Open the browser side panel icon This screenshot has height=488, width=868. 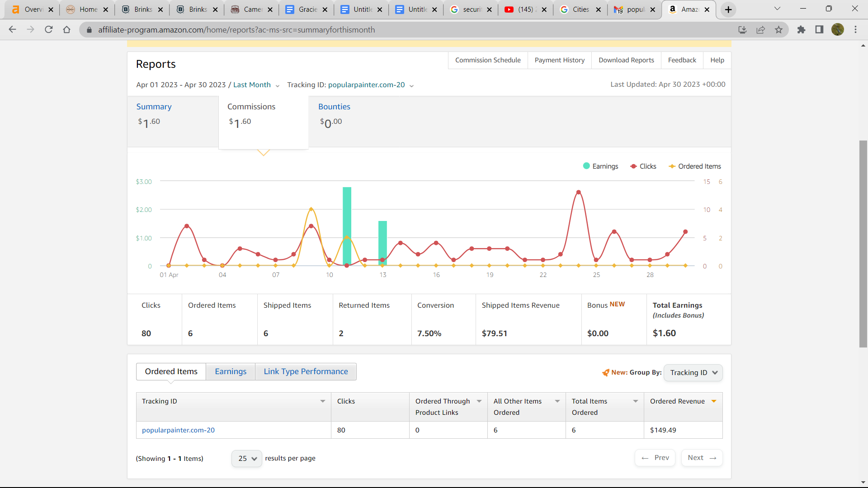(819, 29)
